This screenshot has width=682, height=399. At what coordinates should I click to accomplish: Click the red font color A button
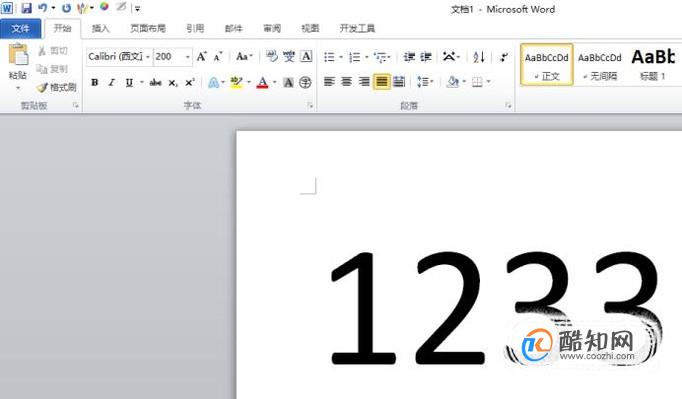pyautogui.click(x=262, y=82)
